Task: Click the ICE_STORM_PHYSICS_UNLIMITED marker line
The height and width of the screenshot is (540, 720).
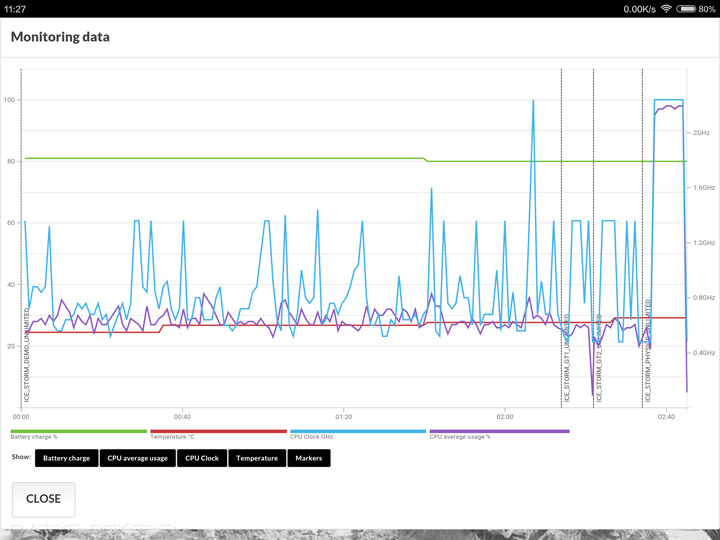Action: 642,239
